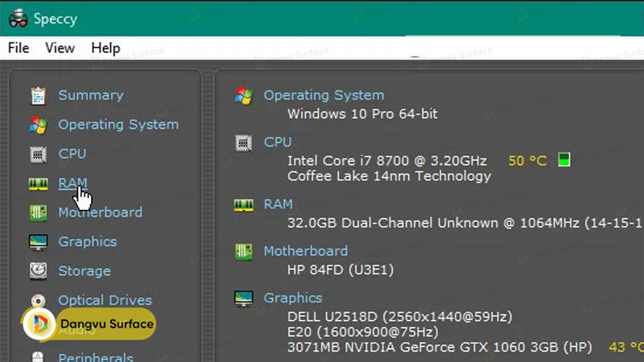Open the Help menu
This screenshot has height=362, width=644.
105,48
